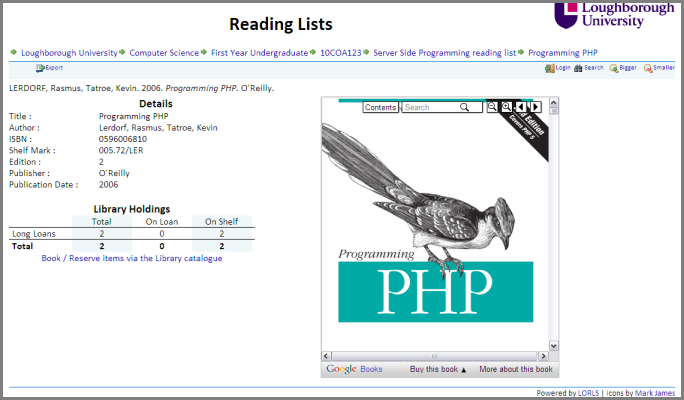684x400 pixels.
Task: Go to First Year Undergraduate breadcrumb
Action: pyautogui.click(x=259, y=52)
